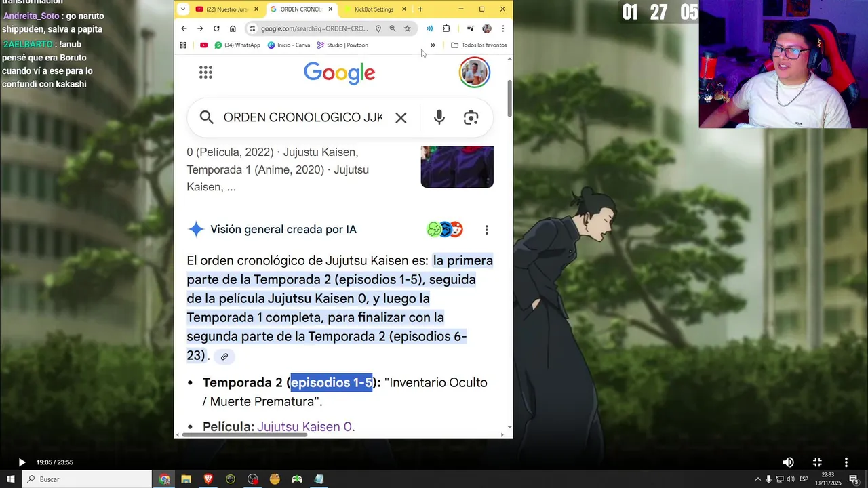Click the highlighted 'episodios 1-5' text
Screen dimensions: 868x488
pos(332,382)
